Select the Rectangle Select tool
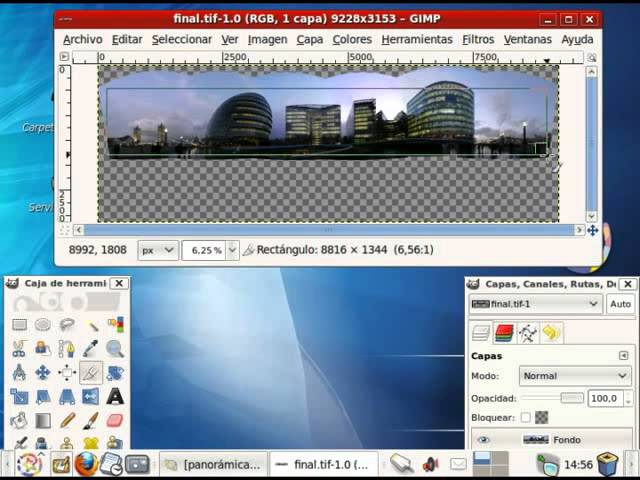This screenshot has width=640, height=480. click(19, 325)
